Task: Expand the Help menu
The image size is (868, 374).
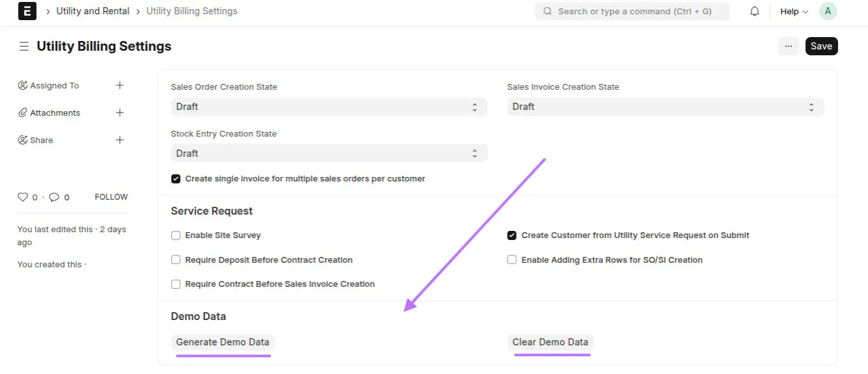Action: [794, 11]
